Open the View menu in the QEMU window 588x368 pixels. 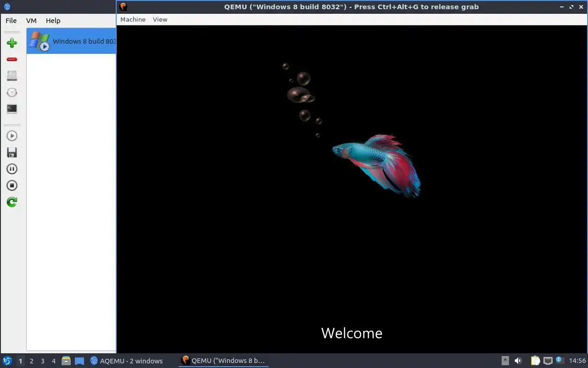pos(160,19)
